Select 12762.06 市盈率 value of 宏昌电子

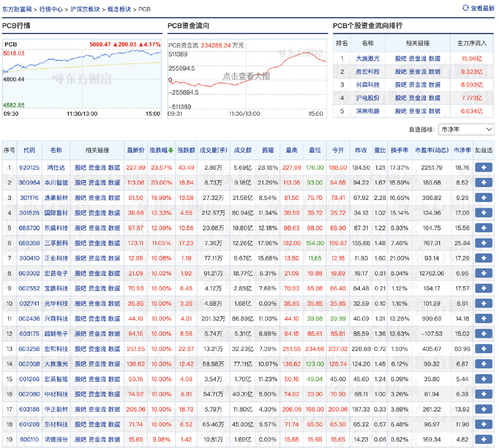coord(431,273)
